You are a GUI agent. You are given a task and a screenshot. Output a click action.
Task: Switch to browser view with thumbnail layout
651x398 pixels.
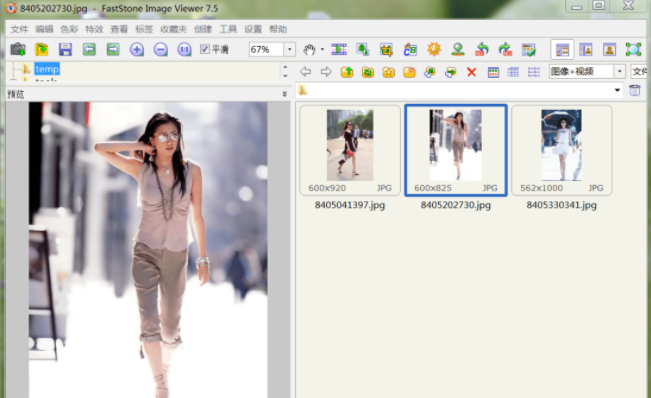click(x=562, y=50)
